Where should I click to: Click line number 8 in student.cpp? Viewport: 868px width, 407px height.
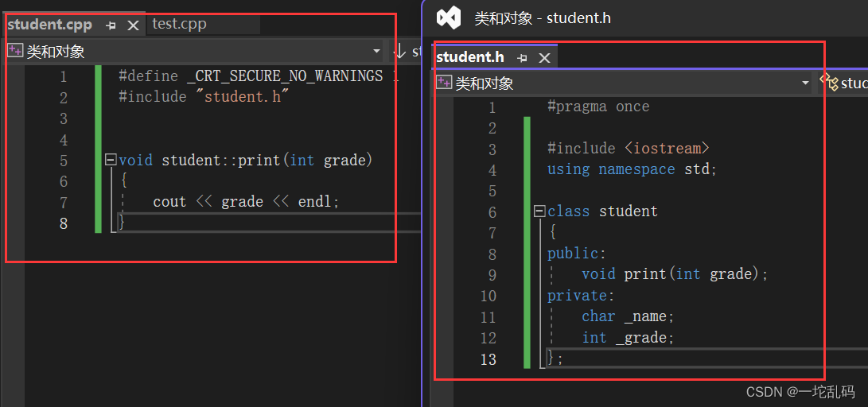pyautogui.click(x=63, y=223)
